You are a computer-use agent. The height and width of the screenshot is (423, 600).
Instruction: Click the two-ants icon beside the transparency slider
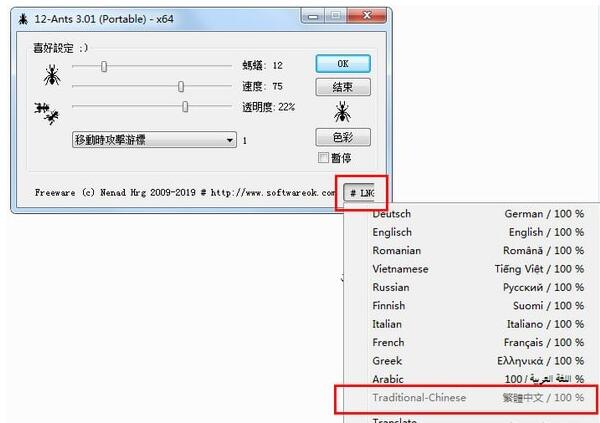click(46, 113)
